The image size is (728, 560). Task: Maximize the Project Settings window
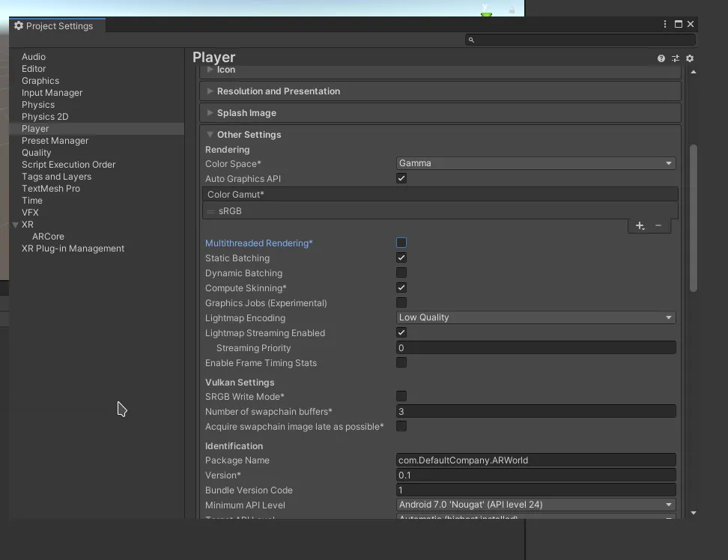[x=679, y=24]
